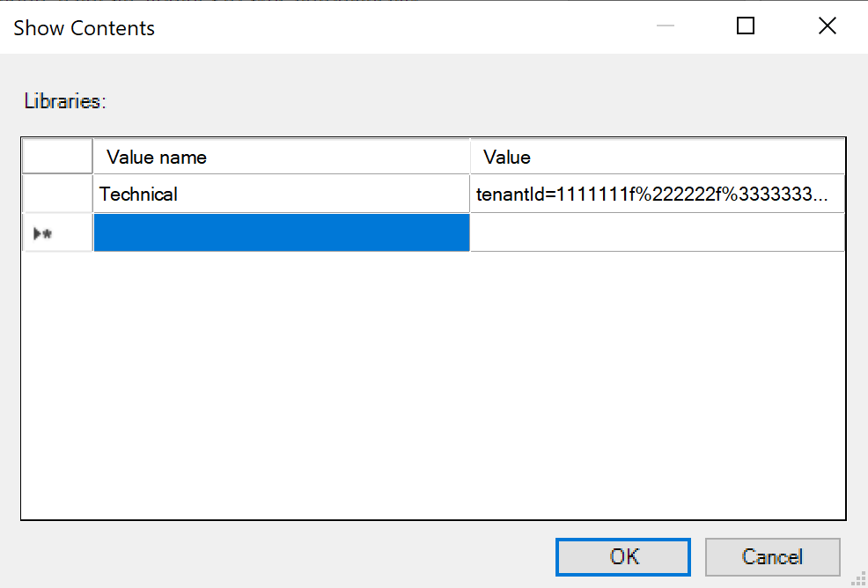Select all via grid's top-left corner cell
868x588 pixels.
[x=57, y=157]
